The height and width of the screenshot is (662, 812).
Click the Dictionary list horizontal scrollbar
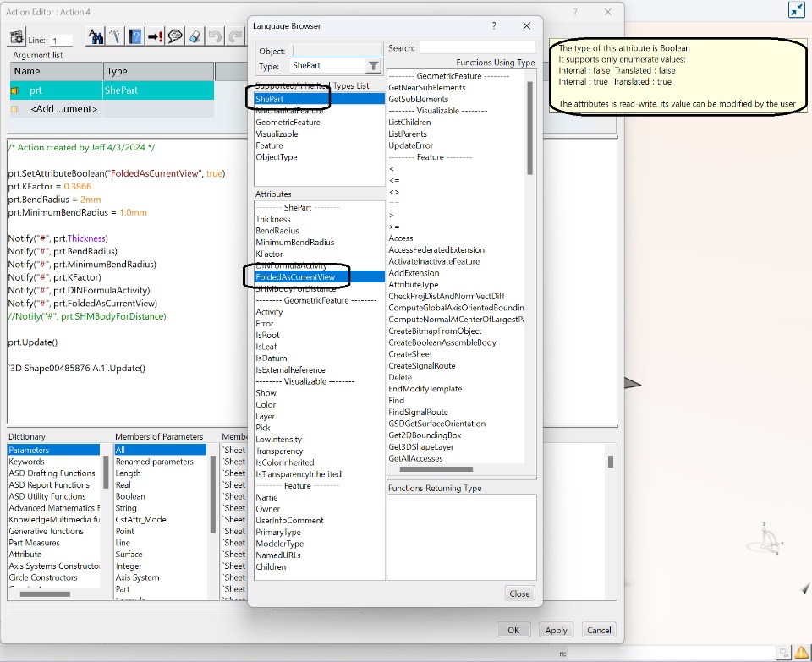pyautogui.click(x=45, y=594)
